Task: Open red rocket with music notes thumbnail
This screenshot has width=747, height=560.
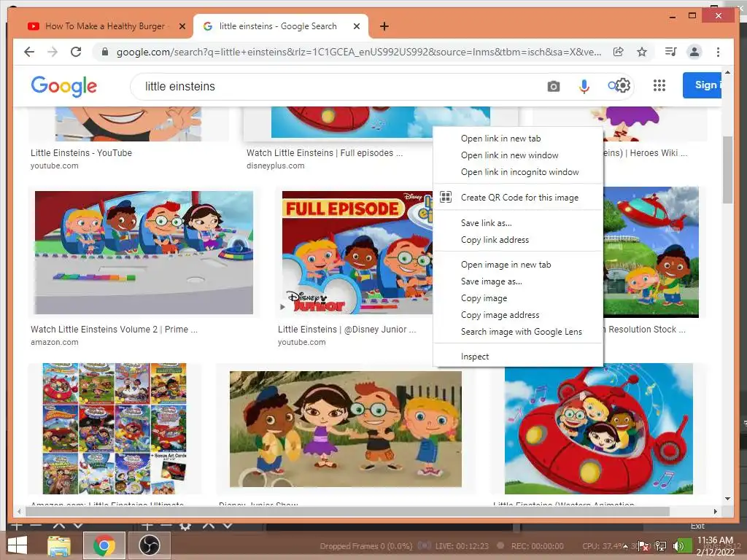Action: 599,429
